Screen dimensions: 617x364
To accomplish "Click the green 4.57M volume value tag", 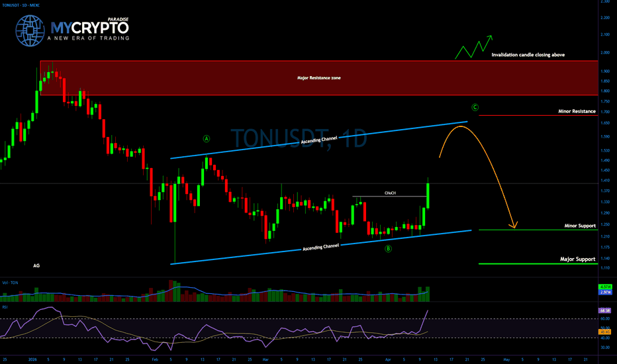I will pos(604,285).
